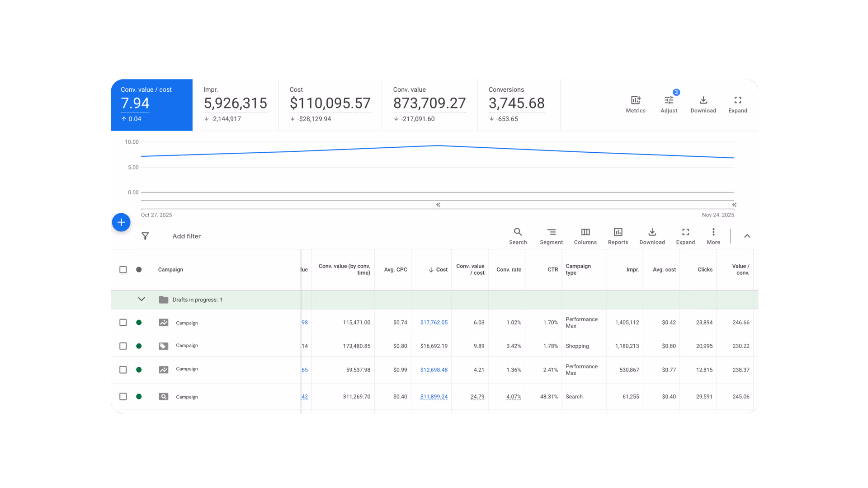Image resolution: width=868 pixels, height=488 pixels.
Task: Click Add filter text field
Action: point(187,236)
